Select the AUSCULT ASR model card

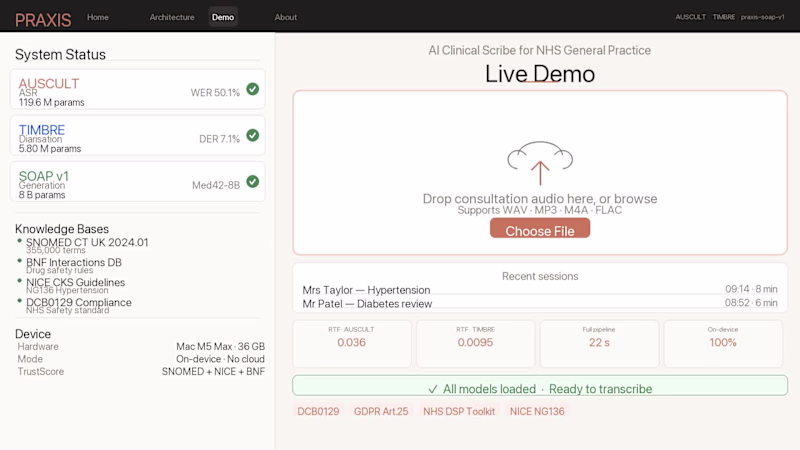point(138,89)
